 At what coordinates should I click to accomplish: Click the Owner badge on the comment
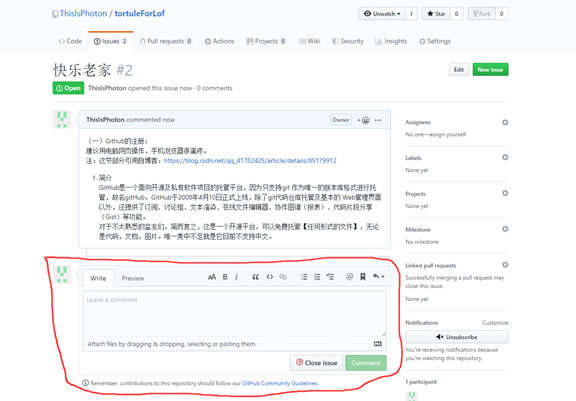[341, 120]
